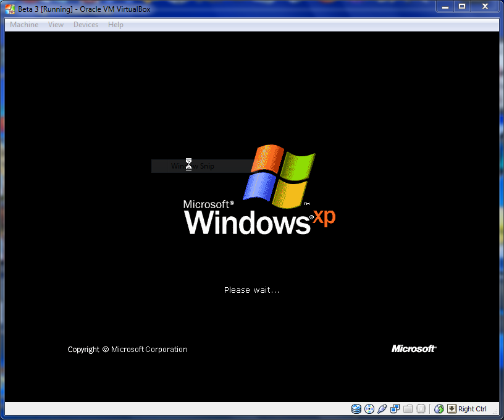The width and height of the screenshot is (504, 420).
Task: Open the Machine menu
Action: [24, 25]
